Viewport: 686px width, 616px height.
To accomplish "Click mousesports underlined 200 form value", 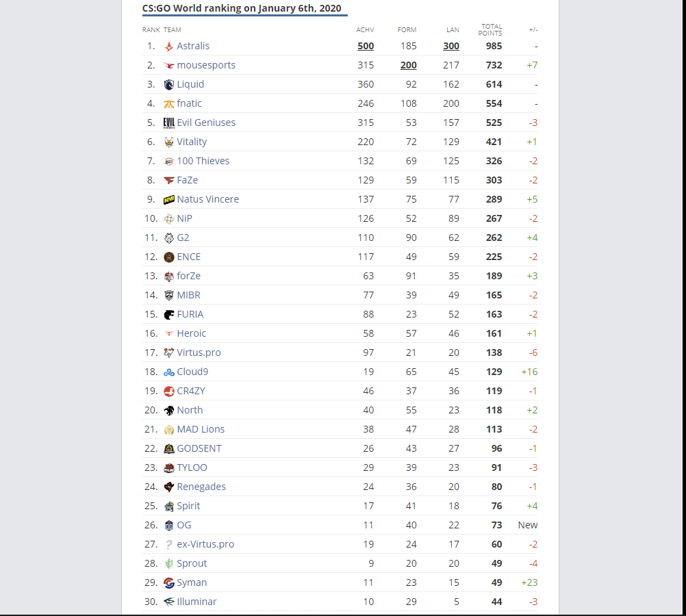I will [408, 65].
